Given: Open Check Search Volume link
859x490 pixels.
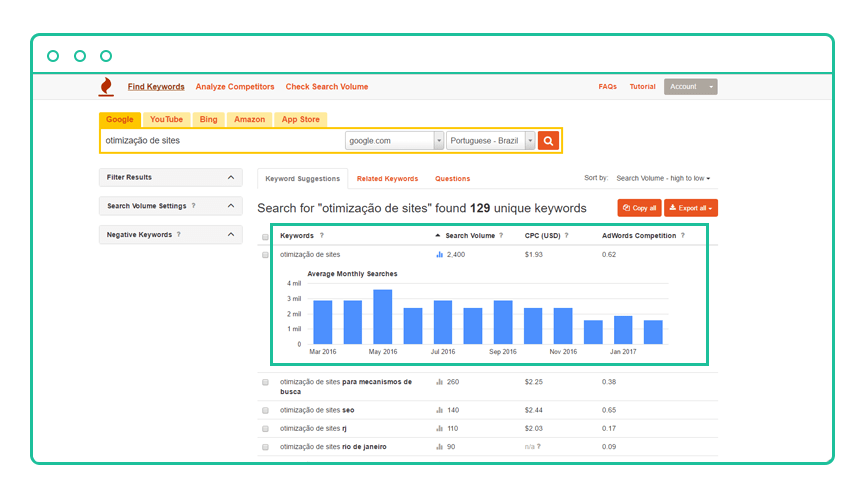Looking at the screenshot, I should (327, 87).
